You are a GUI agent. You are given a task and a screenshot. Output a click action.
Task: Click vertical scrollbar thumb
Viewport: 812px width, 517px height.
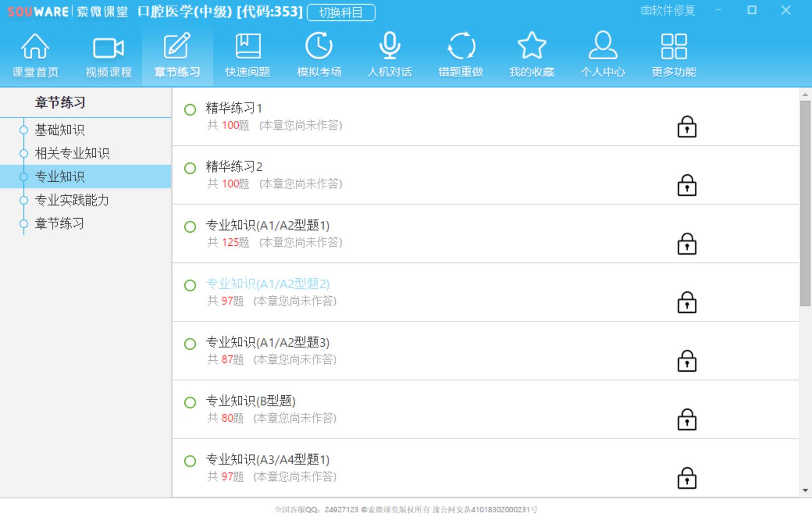coord(805,203)
